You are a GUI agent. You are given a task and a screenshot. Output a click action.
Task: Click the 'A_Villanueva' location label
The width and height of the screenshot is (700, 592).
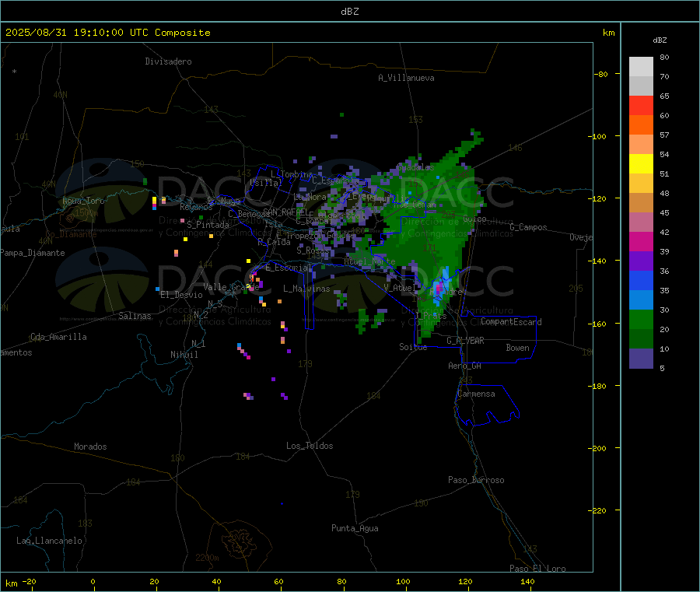tap(406, 78)
